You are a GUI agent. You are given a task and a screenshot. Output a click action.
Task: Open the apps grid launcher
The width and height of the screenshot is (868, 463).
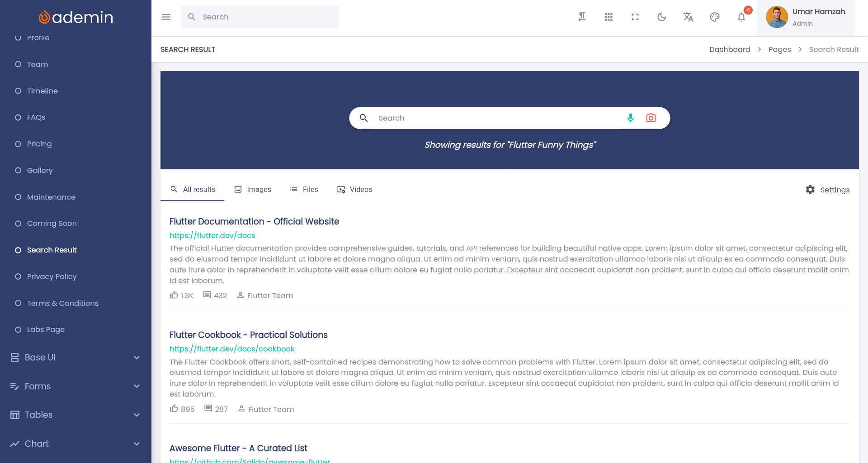tap(609, 17)
